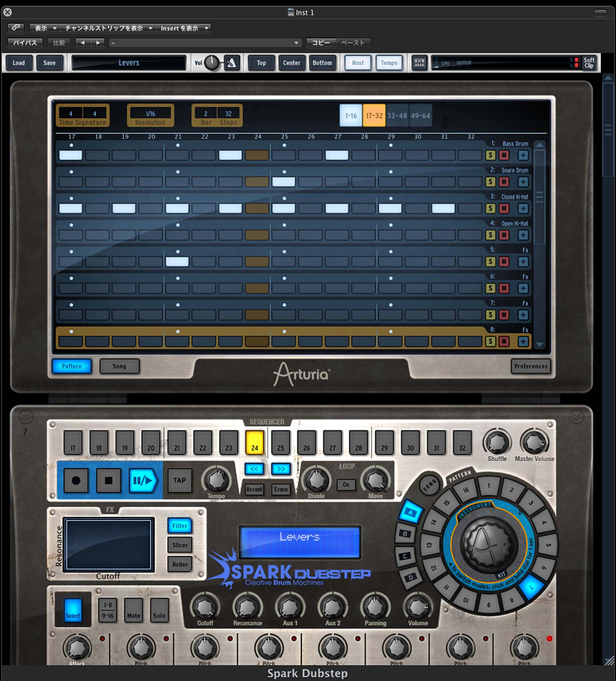The image size is (616, 681).
Task: Mute the Bass Drum track
Action: pos(504,155)
